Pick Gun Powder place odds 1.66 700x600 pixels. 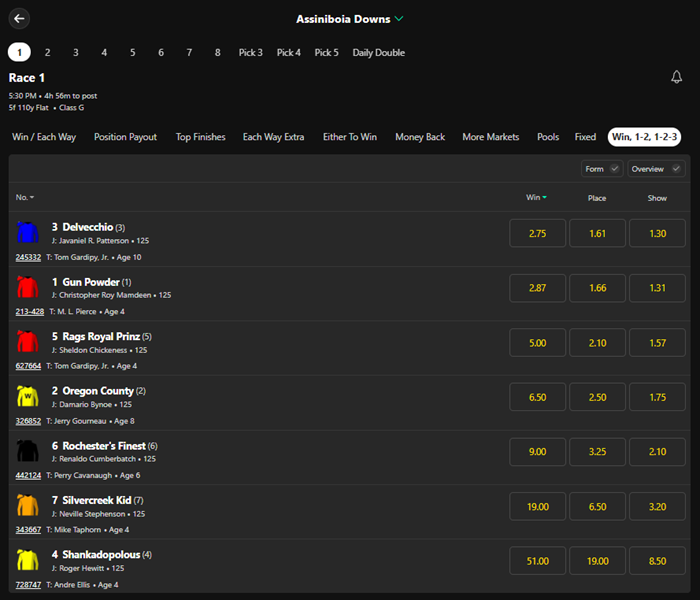[x=597, y=288]
